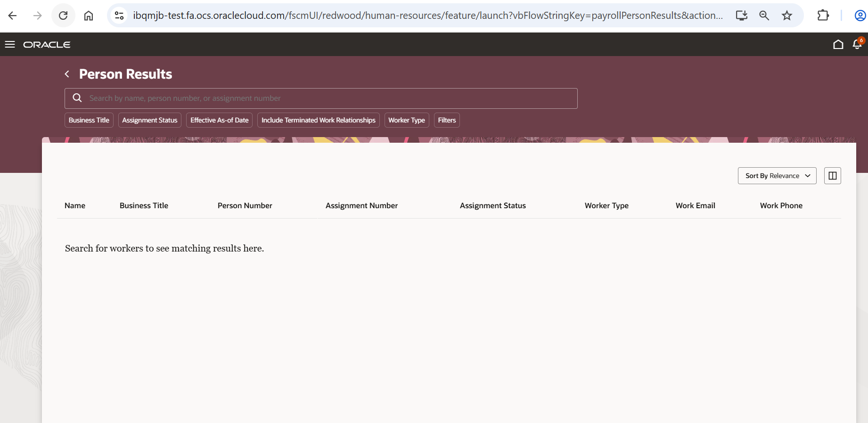Click the browser forward arrow
The image size is (868, 423).
pyautogui.click(x=38, y=16)
